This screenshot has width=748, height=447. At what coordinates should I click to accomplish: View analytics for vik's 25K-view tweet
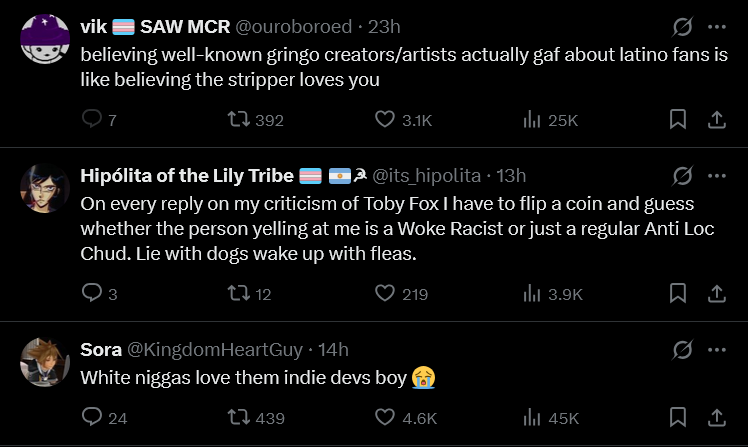pyautogui.click(x=533, y=120)
